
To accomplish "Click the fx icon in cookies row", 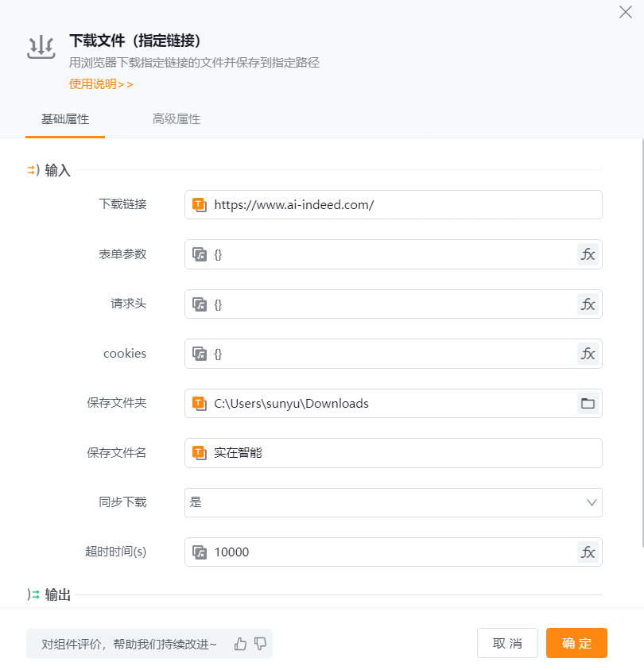I will pos(588,354).
